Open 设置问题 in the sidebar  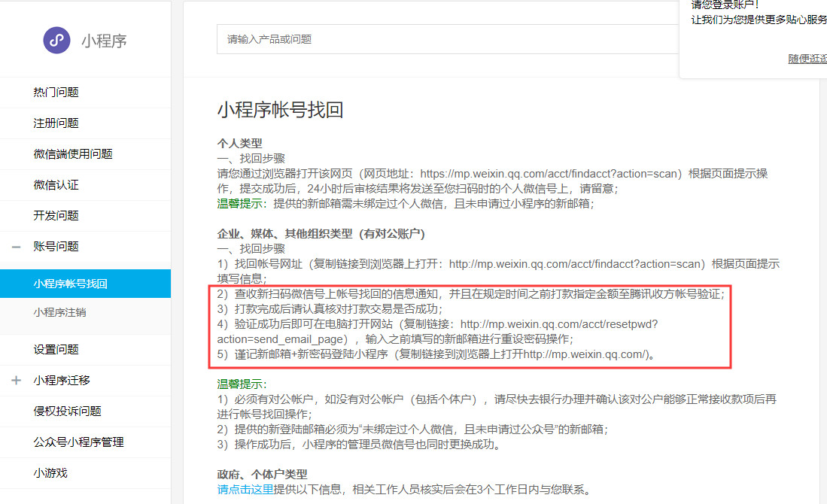click(56, 350)
